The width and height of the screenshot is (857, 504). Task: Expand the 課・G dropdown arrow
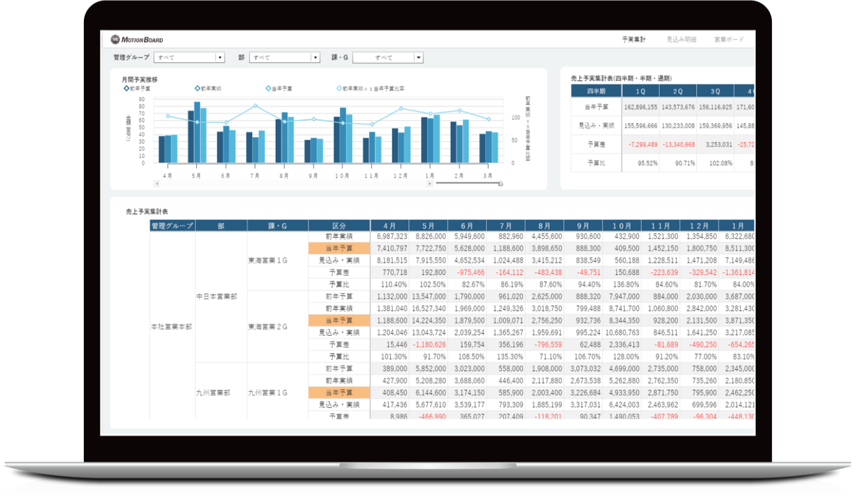[x=419, y=58]
